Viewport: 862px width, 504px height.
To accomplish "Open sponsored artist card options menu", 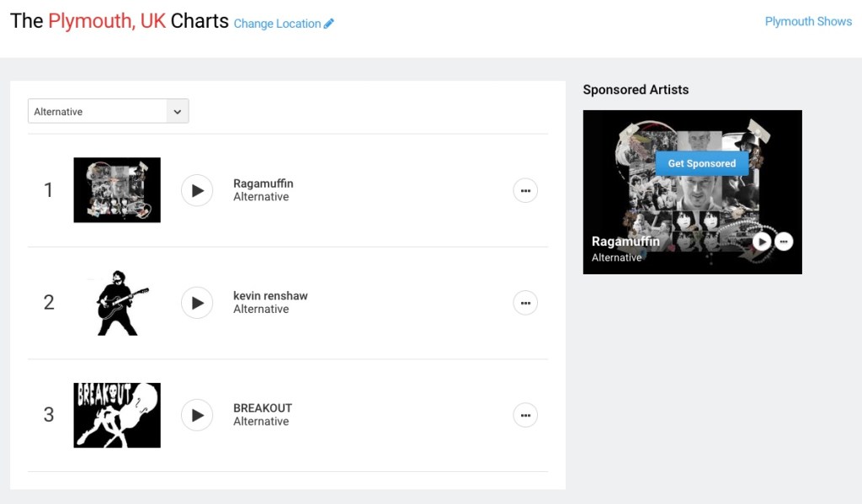I will 784,241.
